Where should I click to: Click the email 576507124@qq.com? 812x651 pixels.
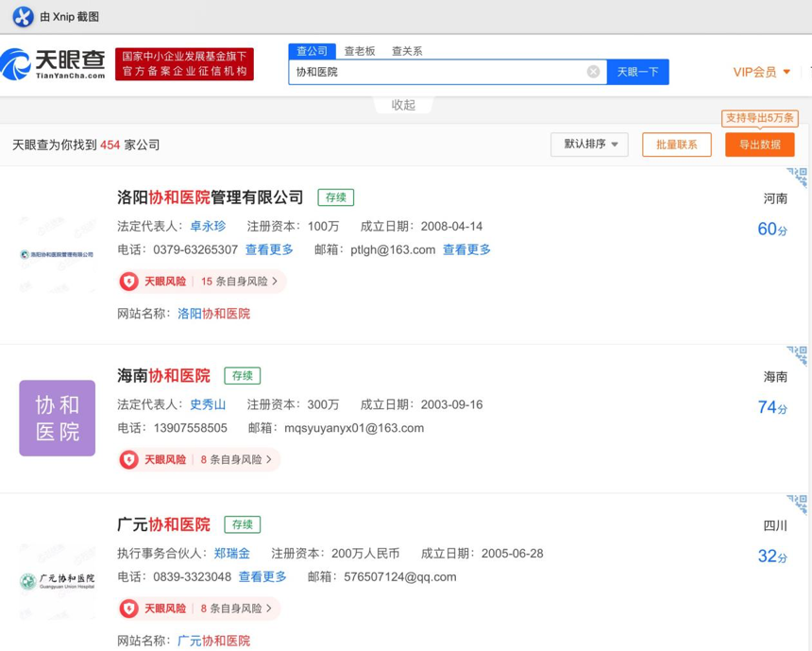[399, 577]
